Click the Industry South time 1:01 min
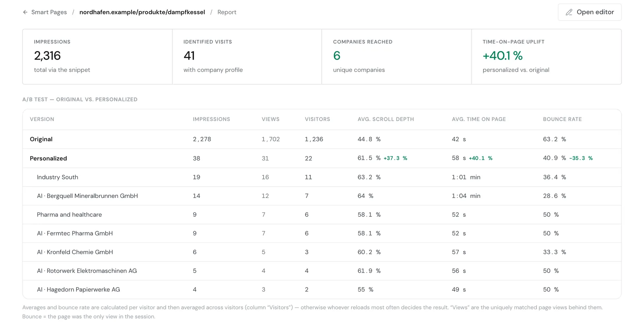 (x=466, y=177)
